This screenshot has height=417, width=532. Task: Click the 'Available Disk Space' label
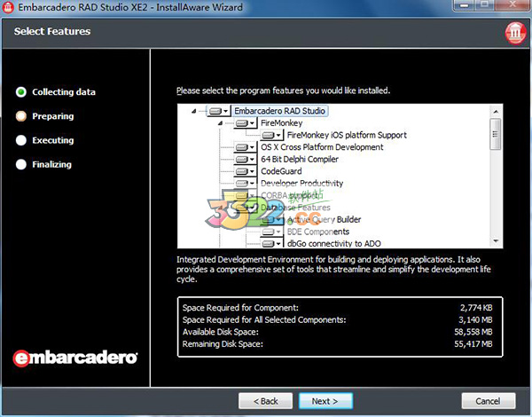(x=220, y=332)
